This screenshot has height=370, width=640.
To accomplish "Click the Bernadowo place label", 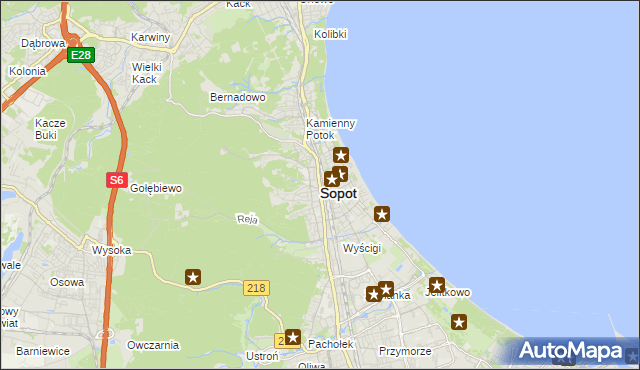I will click(238, 97).
